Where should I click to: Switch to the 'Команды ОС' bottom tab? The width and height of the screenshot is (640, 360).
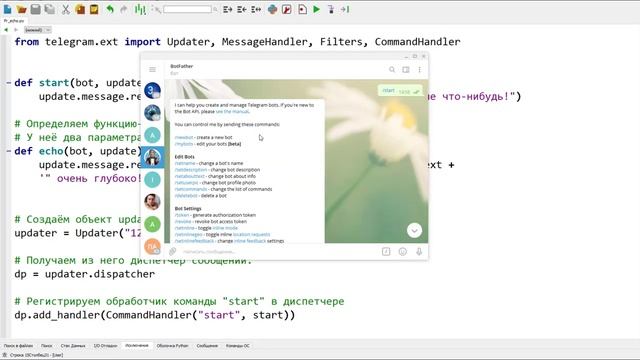click(x=238, y=346)
